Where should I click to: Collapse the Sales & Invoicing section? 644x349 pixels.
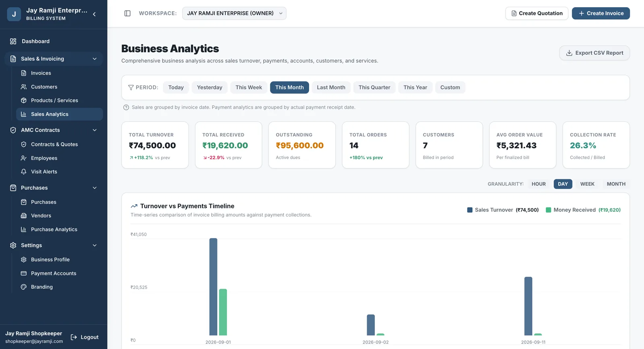tap(95, 59)
